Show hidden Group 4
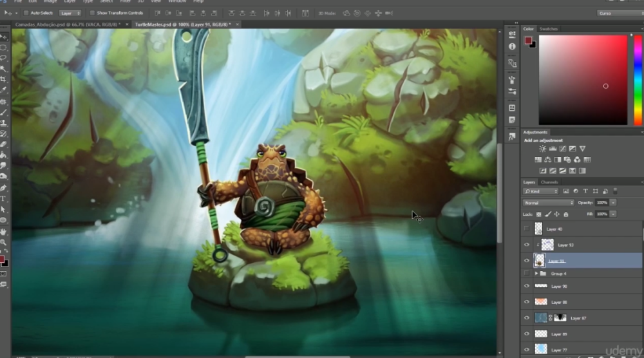Viewport: 644px width, 358px height. click(527, 274)
